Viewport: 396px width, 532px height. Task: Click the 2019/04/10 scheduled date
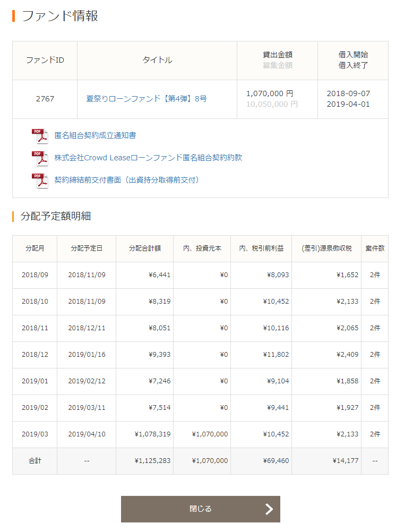tap(87, 434)
